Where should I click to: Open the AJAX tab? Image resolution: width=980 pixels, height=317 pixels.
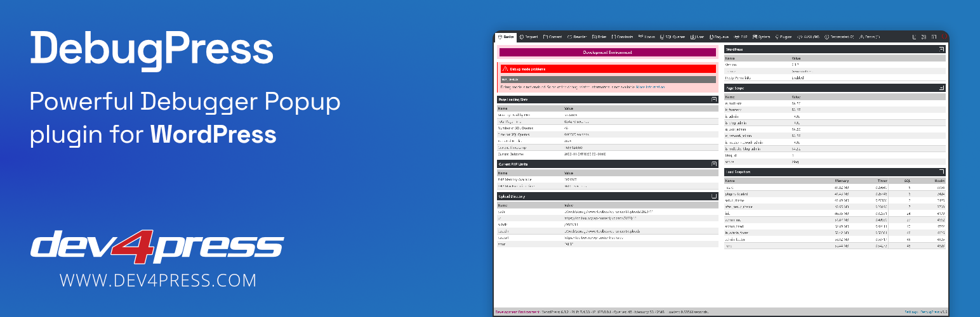point(808,37)
